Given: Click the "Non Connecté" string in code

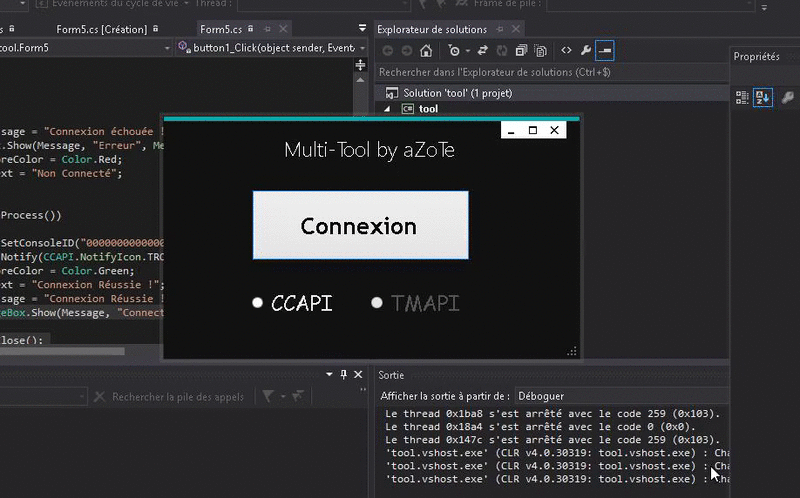Looking at the screenshot, I should point(76,173).
